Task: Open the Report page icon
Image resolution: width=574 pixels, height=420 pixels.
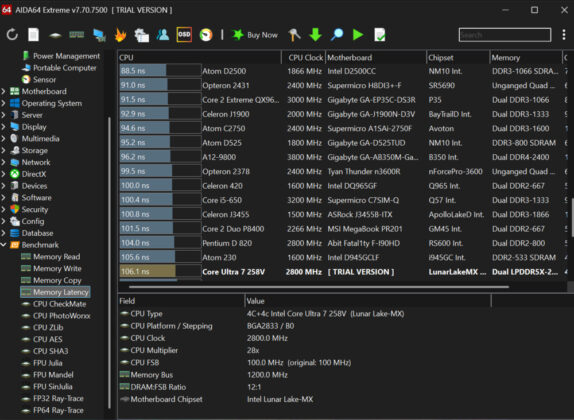Action: [x=33, y=35]
